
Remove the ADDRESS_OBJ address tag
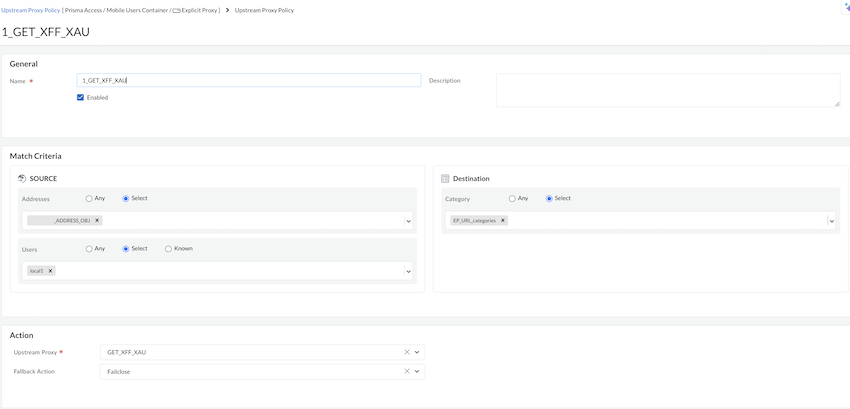97,220
